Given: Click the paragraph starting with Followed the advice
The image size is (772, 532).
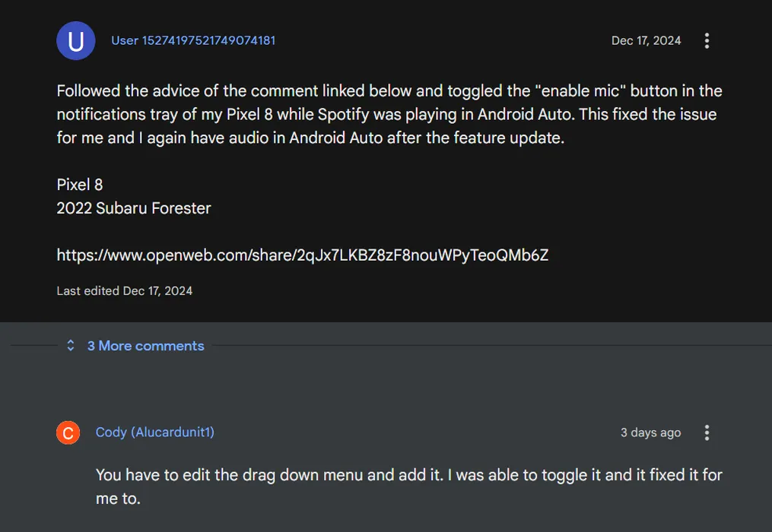Looking at the screenshot, I should tap(389, 114).
